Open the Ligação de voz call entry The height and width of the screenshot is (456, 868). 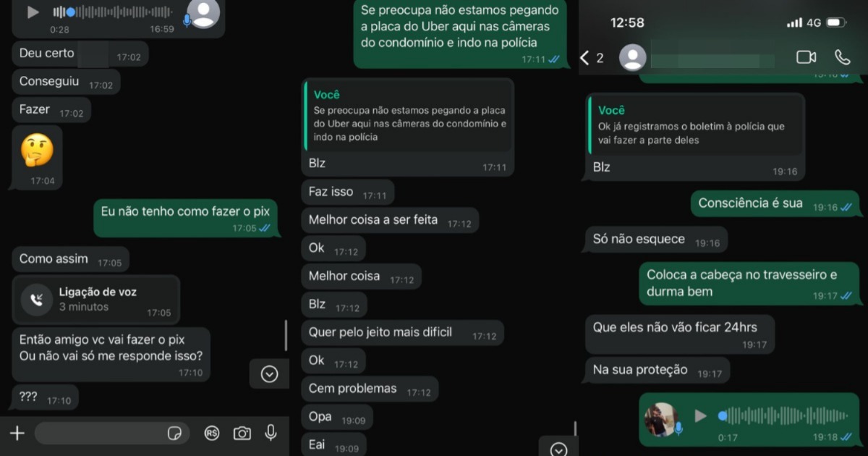click(x=96, y=299)
